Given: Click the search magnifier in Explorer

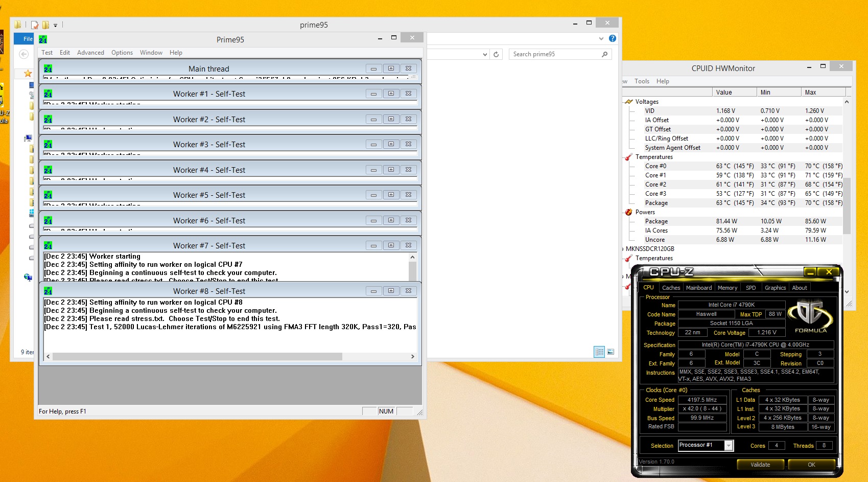Looking at the screenshot, I should coord(604,54).
